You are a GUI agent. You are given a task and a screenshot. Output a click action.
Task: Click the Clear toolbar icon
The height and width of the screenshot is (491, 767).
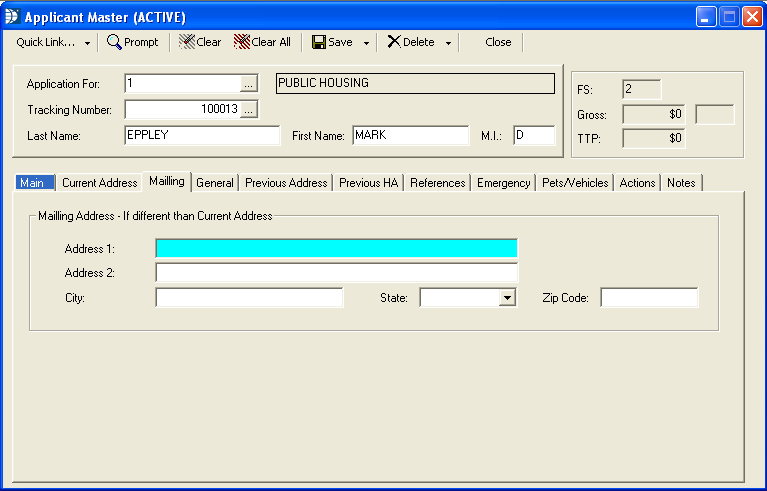(187, 42)
